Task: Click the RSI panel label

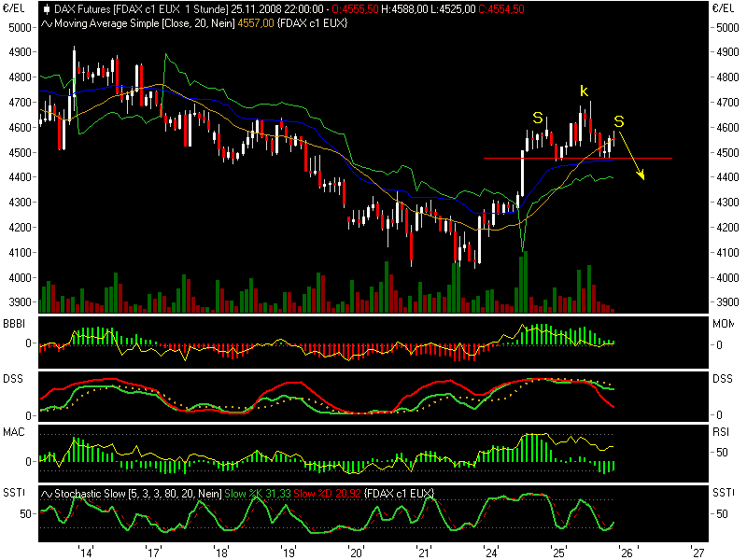Action: point(721,432)
